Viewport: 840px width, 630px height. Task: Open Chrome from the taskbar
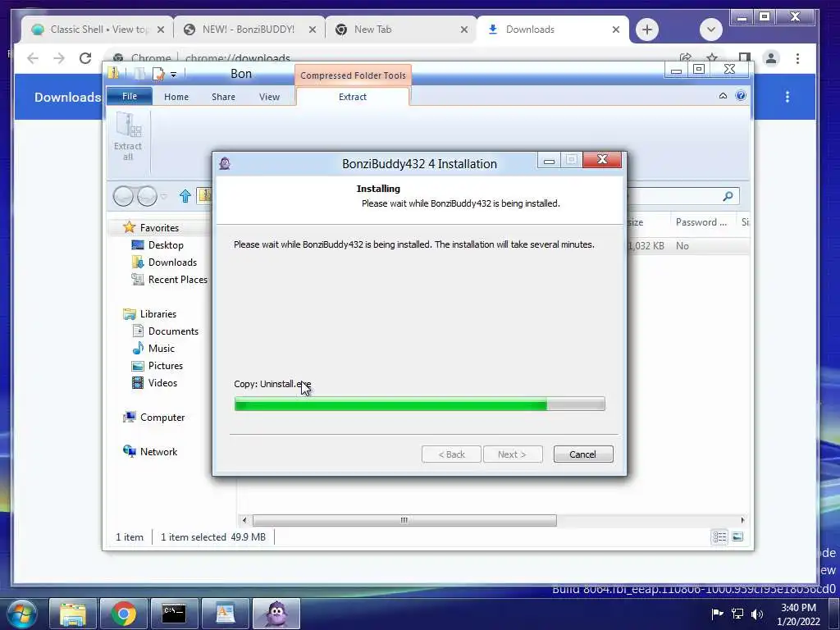pyautogui.click(x=124, y=614)
